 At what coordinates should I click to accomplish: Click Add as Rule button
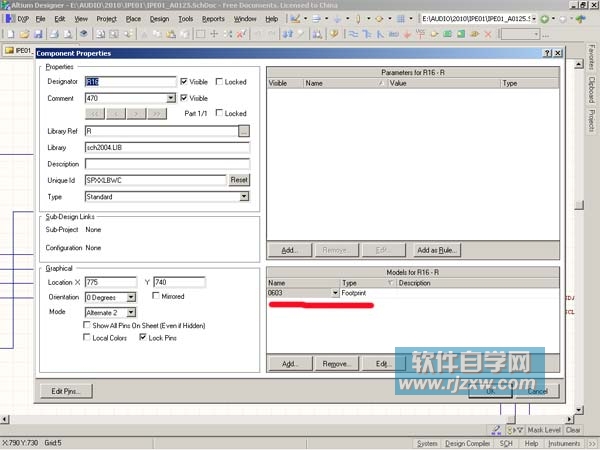(x=437, y=250)
